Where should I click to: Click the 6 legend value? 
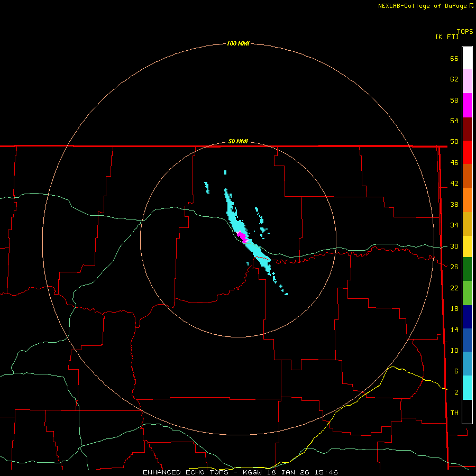click(x=456, y=371)
